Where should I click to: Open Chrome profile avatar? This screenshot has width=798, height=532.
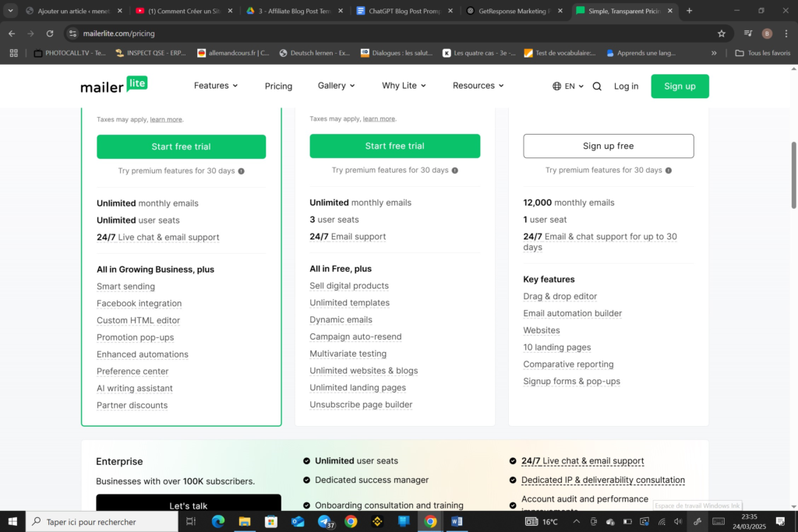point(767,33)
